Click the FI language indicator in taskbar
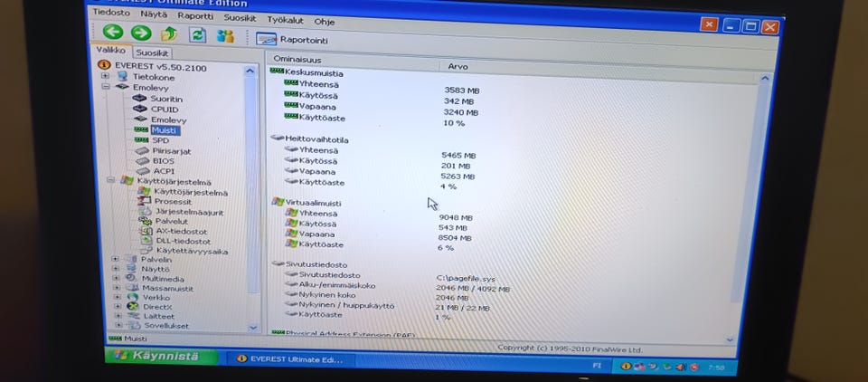The height and width of the screenshot is (382, 868). (597, 366)
